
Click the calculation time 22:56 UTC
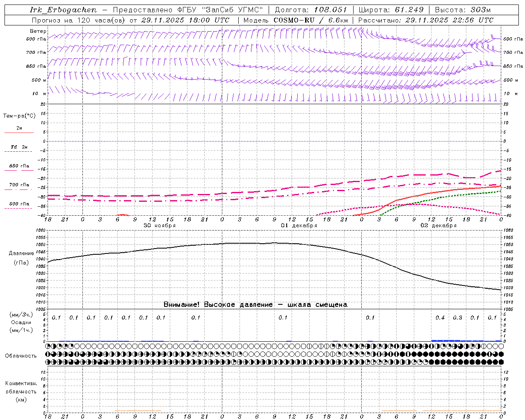pyautogui.click(x=473, y=20)
